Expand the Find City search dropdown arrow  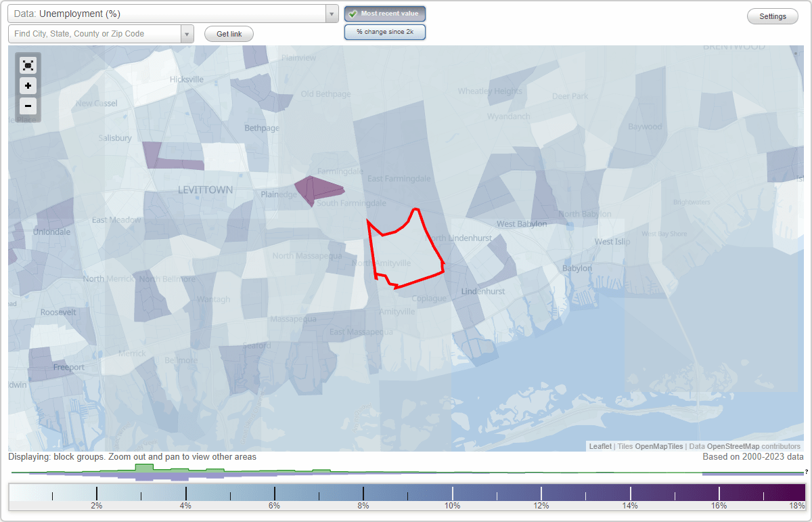(x=187, y=32)
